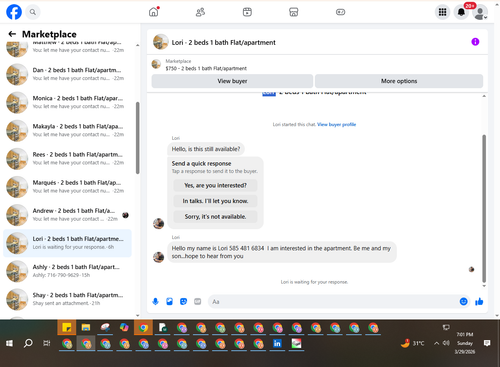Open Rees's conversation in the list
500x367 pixels.
coord(67,159)
